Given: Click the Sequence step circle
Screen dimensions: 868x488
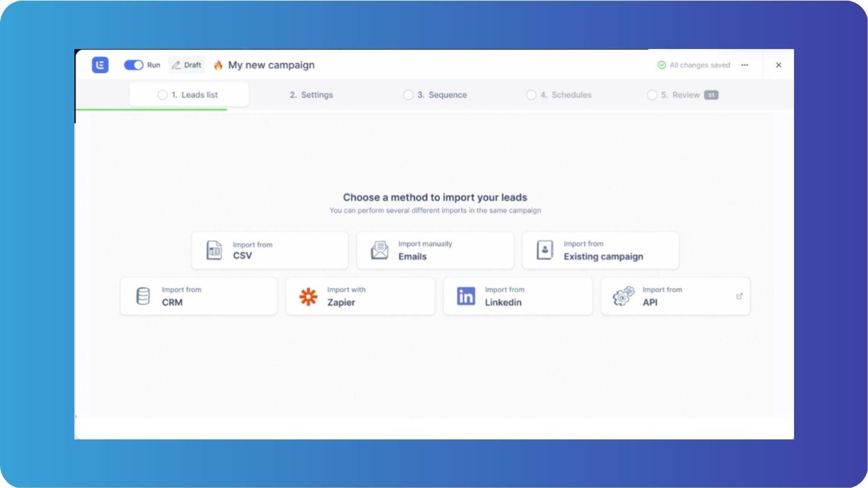Looking at the screenshot, I should coord(408,95).
